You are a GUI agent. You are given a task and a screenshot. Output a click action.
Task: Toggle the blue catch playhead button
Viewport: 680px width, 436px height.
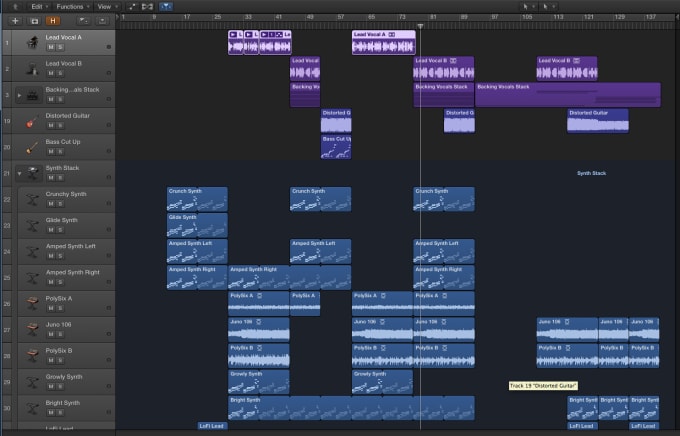tap(166, 7)
